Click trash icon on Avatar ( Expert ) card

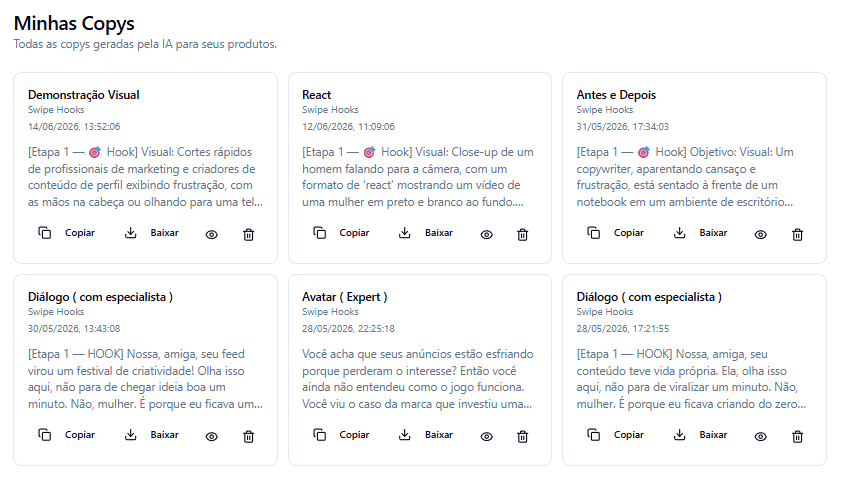(523, 436)
